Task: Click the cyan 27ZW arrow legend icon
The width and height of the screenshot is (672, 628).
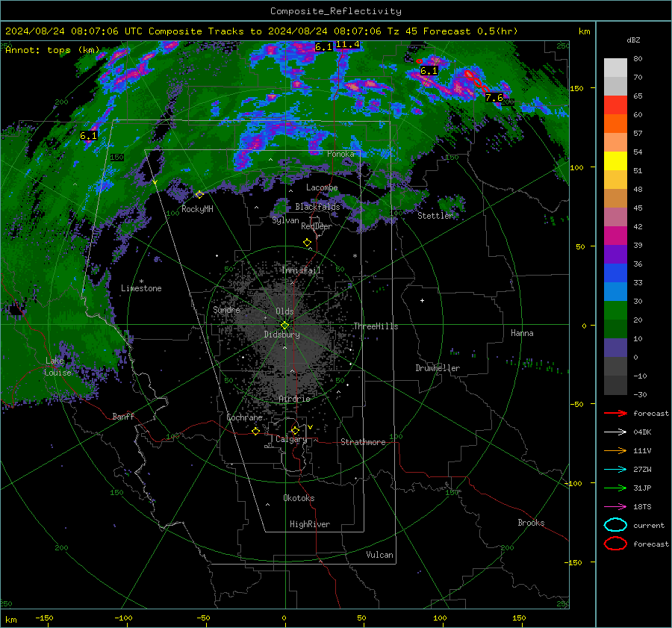Action: pyautogui.click(x=615, y=470)
